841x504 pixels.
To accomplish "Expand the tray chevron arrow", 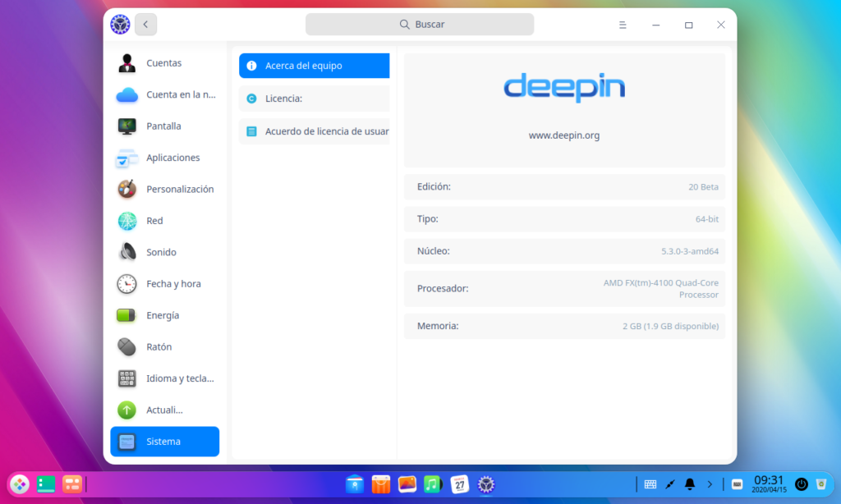I will tap(710, 484).
